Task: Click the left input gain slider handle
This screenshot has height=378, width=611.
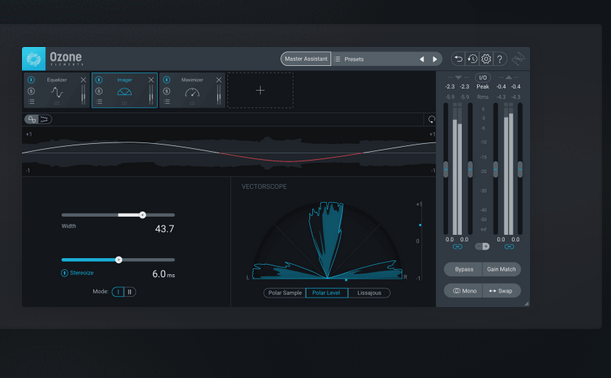Action: [446, 169]
